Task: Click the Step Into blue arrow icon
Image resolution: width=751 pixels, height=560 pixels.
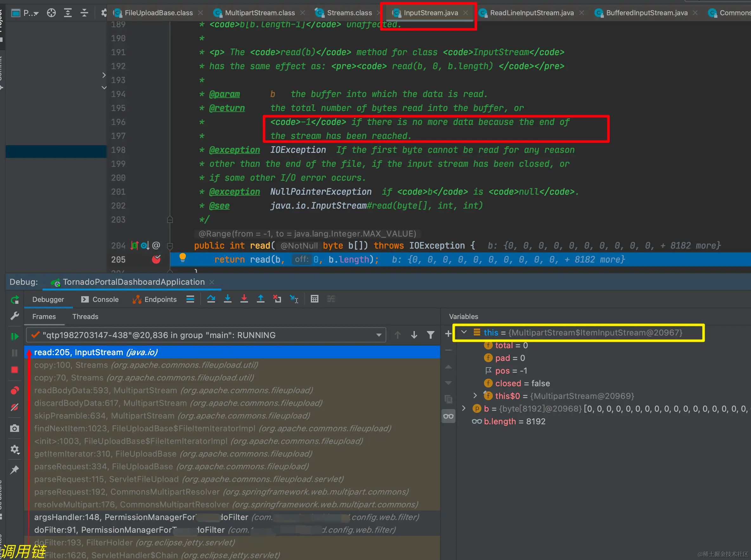Action: pyautogui.click(x=227, y=299)
